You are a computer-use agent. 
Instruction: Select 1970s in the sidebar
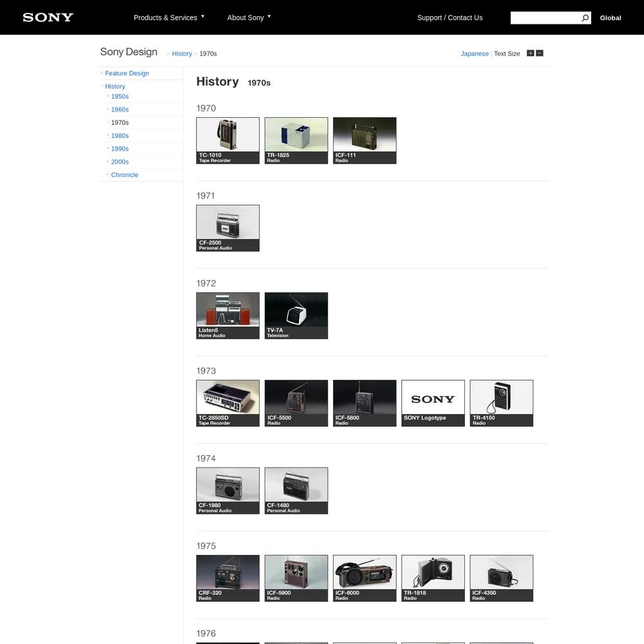point(120,122)
